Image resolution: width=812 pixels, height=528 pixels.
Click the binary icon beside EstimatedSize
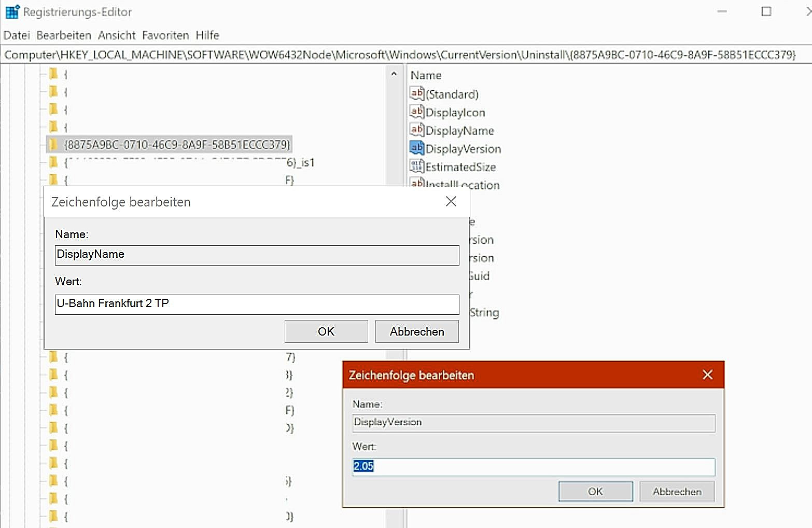pyautogui.click(x=417, y=166)
